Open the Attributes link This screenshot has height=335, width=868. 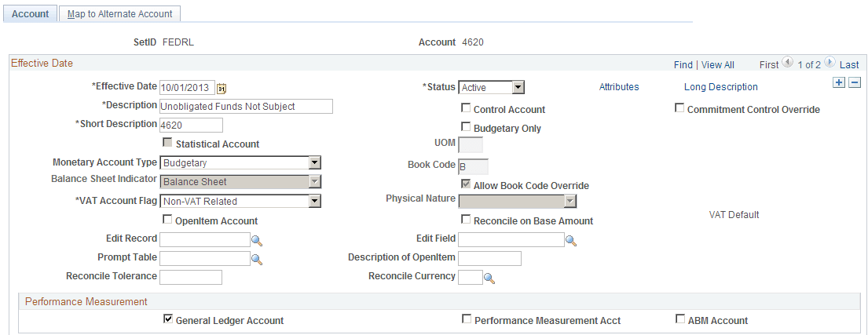[x=619, y=87]
